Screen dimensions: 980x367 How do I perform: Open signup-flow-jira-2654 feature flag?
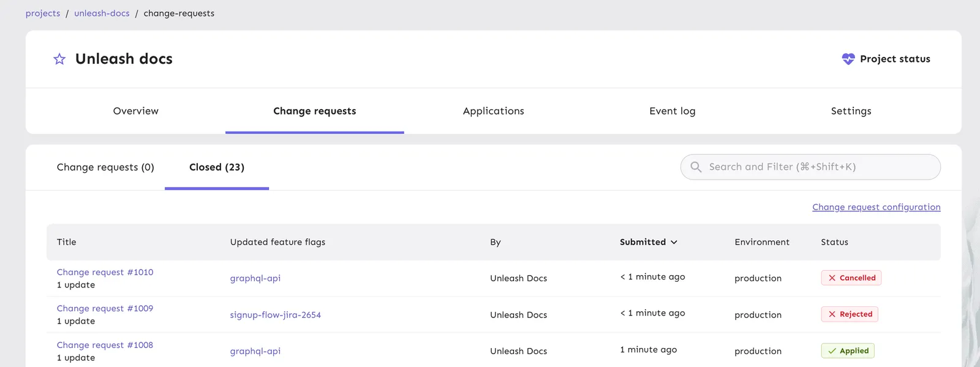pyautogui.click(x=276, y=315)
